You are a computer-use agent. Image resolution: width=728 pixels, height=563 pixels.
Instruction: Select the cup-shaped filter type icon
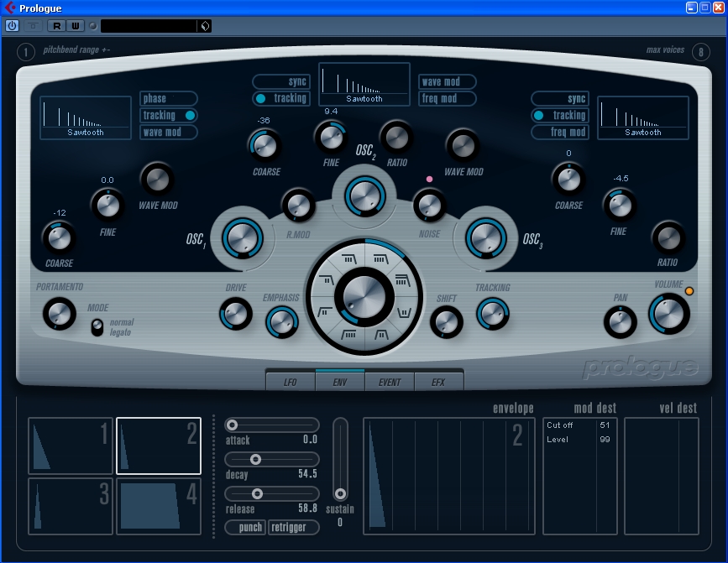[x=404, y=313]
